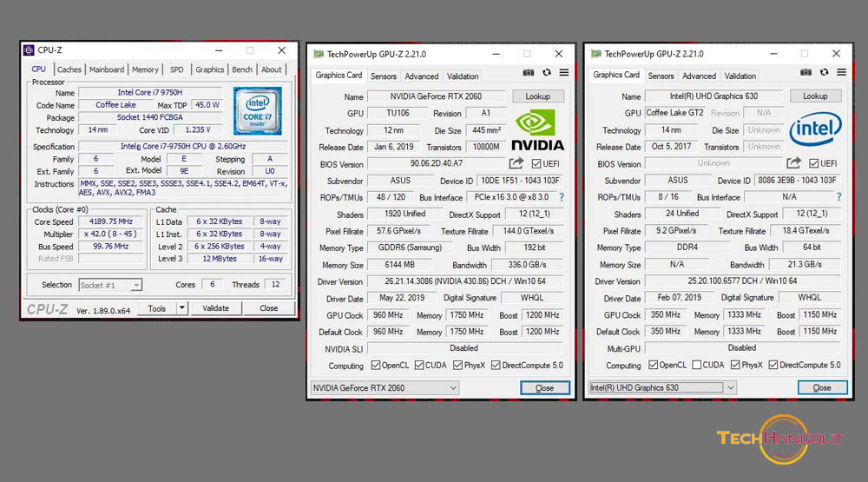Viewport: 868px width, 482px height.
Task: Take a screenshot in UHD Graphics 630 window
Action: tap(806, 72)
